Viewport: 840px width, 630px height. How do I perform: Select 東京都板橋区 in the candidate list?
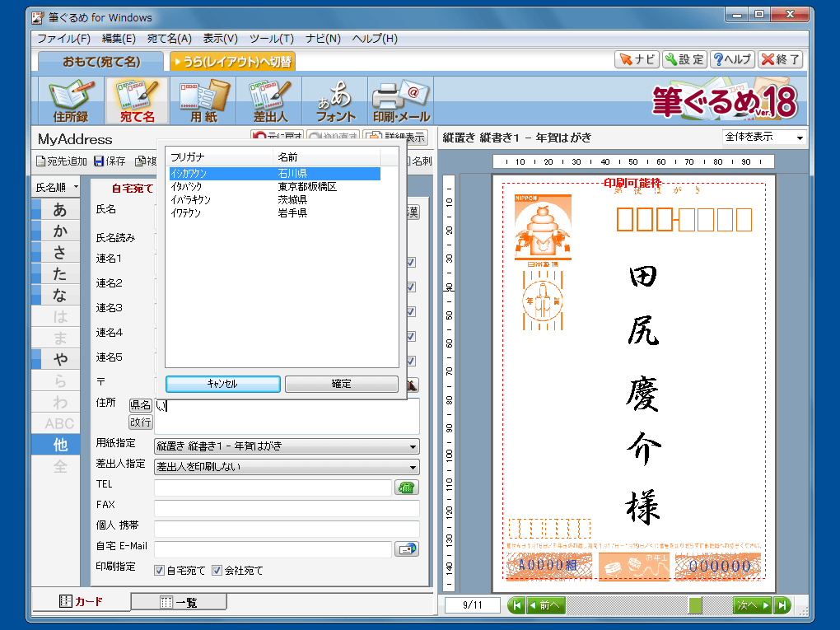point(275,187)
